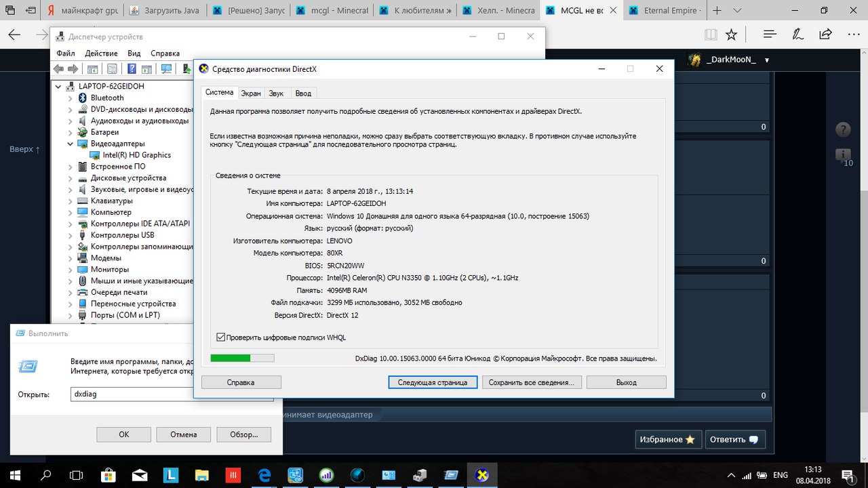Screen dimensions: 868x488
Task: Click Show/Hide action pane toolbar icon
Action: pos(146,69)
